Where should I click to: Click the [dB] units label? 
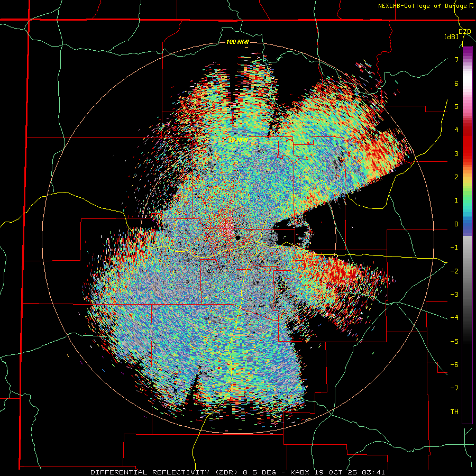pos(452,37)
